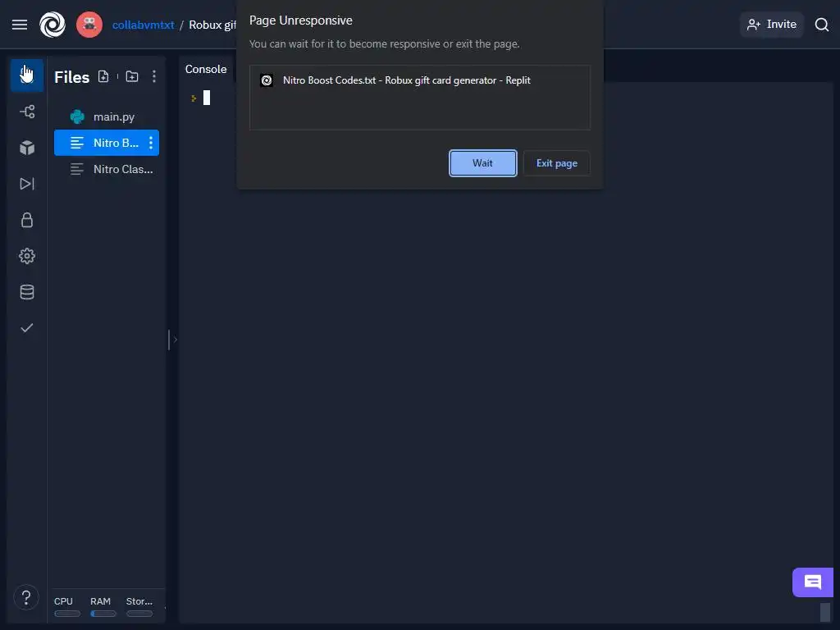Open the Secrets lock icon
Image resolution: width=840 pixels, height=630 pixels.
[x=27, y=220]
